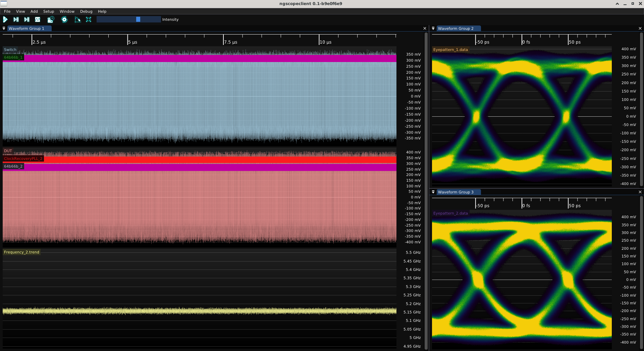Viewport: 644px width, 351px height.
Task: Click the DUT channel label
Action: pos(8,151)
